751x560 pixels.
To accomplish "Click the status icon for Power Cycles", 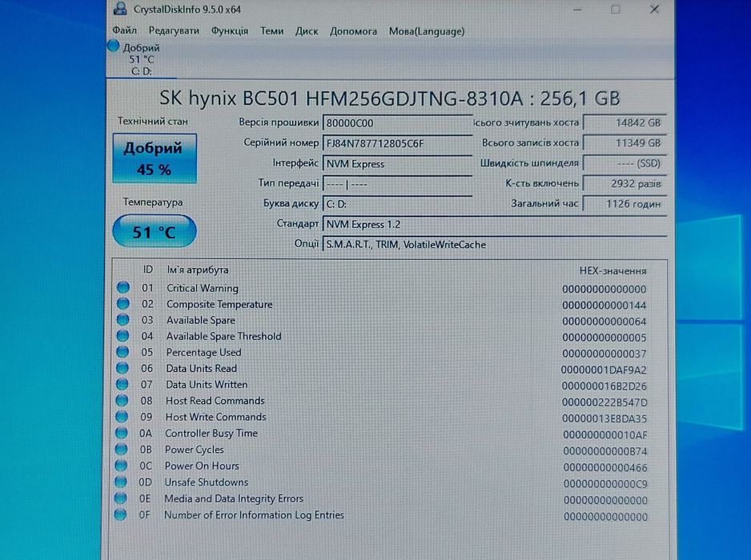I will pyautogui.click(x=121, y=449).
